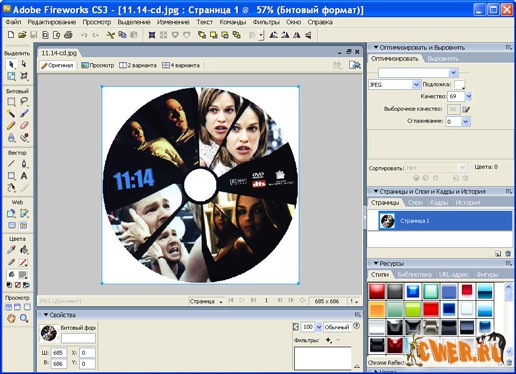Select the Eraser tool

[x=24, y=125]
